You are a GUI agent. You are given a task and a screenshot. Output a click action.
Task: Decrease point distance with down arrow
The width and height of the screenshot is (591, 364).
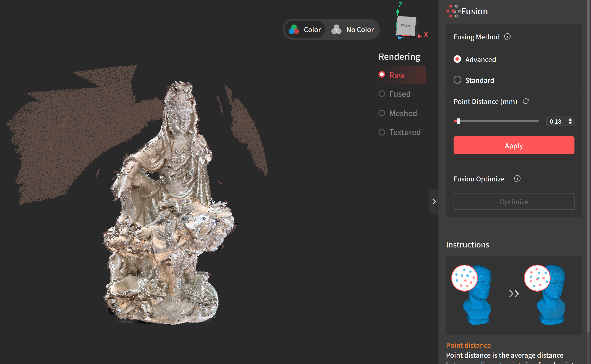570,123
